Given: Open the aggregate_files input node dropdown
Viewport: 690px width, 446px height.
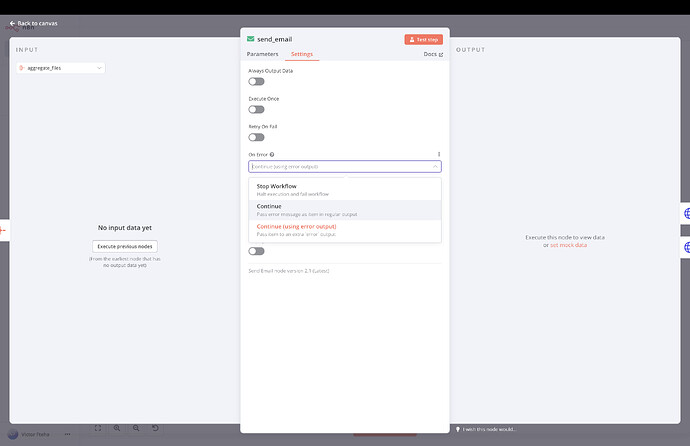Looking at the screenshot, I should [x=61, y=68].
